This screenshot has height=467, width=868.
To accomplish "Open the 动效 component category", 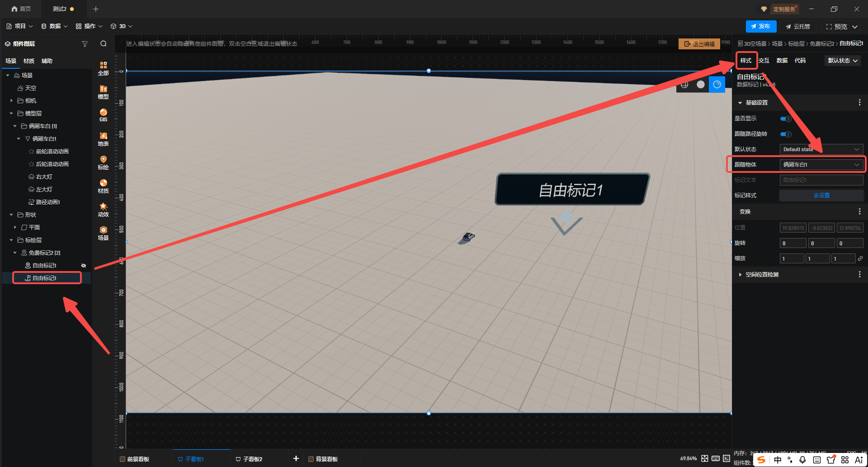I will click(x=103, y=210).
